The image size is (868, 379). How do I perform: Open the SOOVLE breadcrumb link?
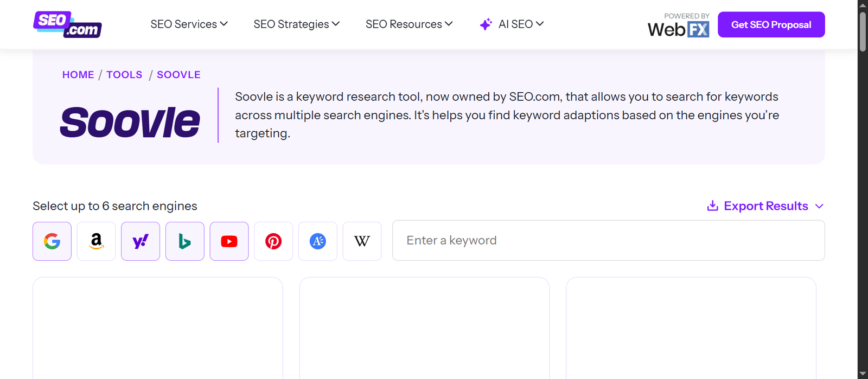click(178, 75)
